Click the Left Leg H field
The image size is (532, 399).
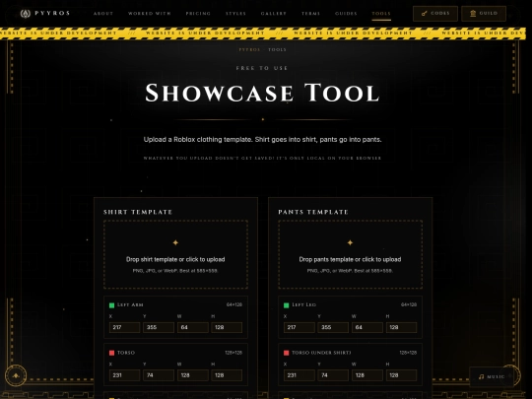coord(401,327)
